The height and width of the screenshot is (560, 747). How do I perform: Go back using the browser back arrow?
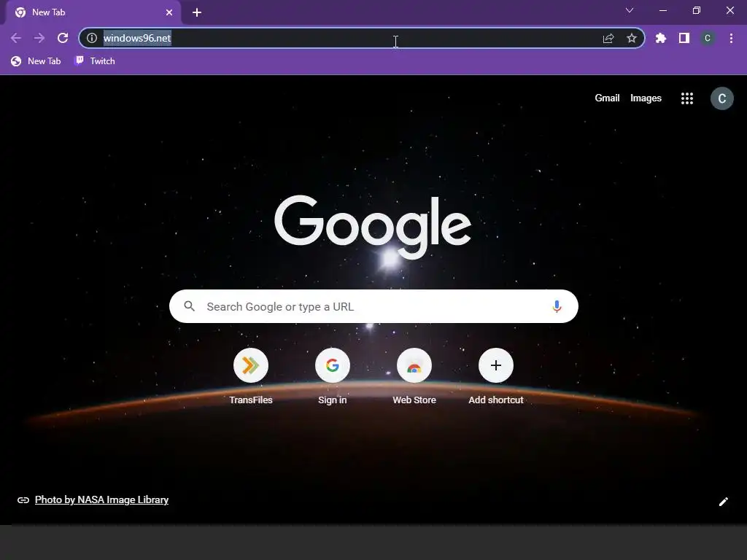[x=16, y=38]
